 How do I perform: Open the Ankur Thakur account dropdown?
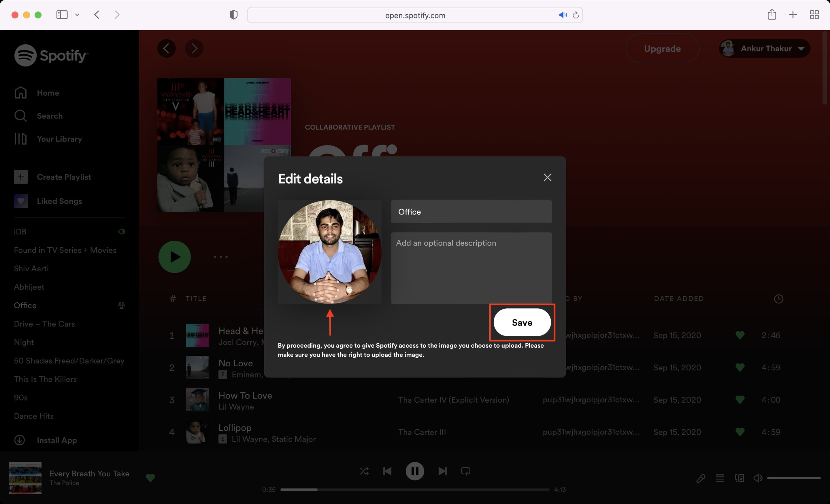click(765, 48)
